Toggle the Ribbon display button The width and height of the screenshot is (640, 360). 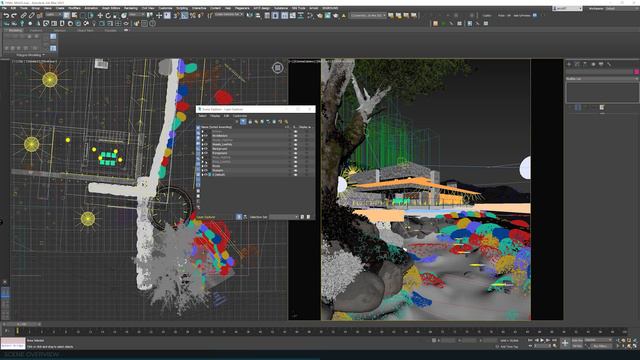coord(284,16)
